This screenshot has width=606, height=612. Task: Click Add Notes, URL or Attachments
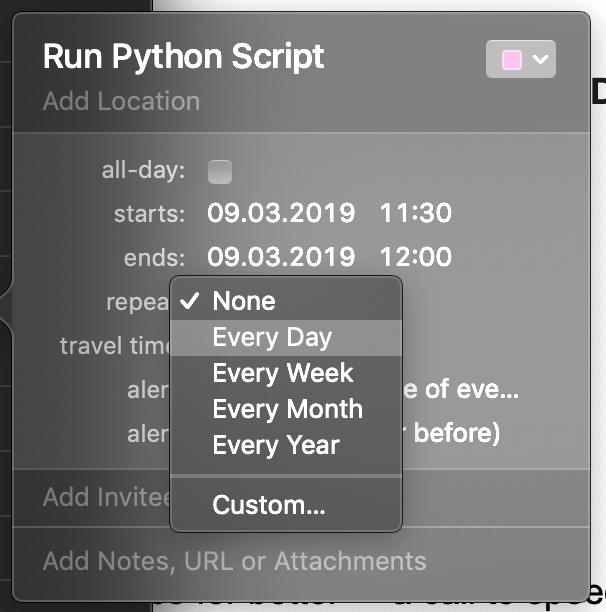pos(235,561)
